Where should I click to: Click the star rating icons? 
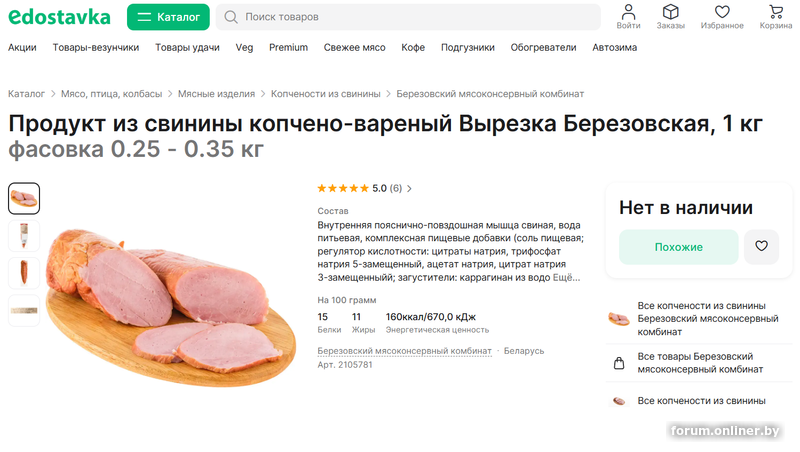coord(343,188)
